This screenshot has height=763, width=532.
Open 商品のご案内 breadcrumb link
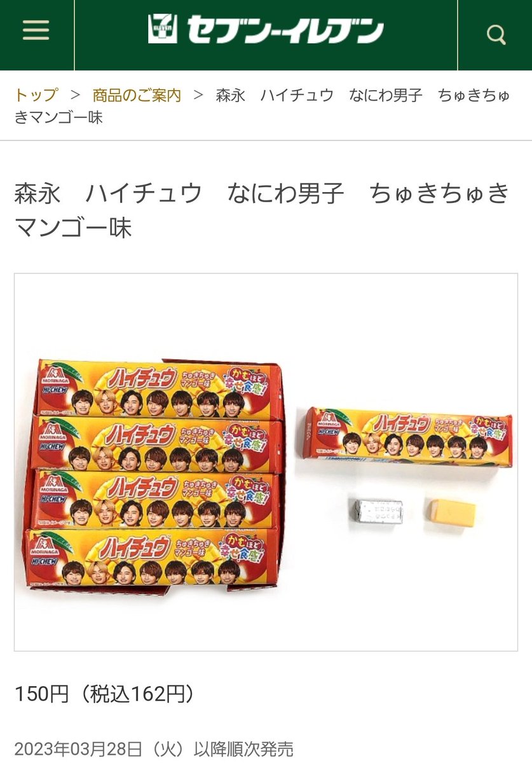[x=137, y=95]
